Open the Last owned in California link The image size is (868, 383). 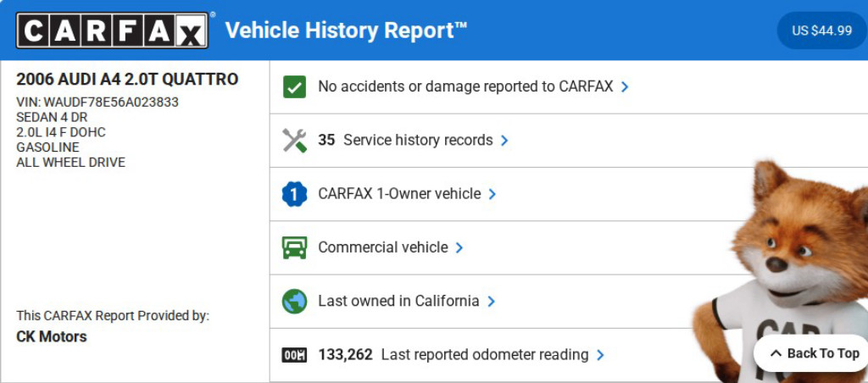click(x=398, y=301)
